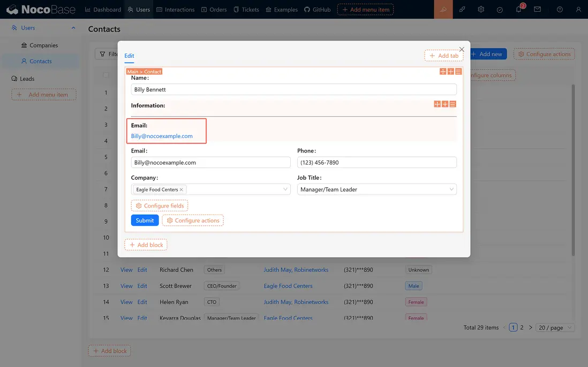Image resolution: width=588 pixels, height=367 pixels.
Task: Open the help question mark icon
Action: [x=560, y=10]
